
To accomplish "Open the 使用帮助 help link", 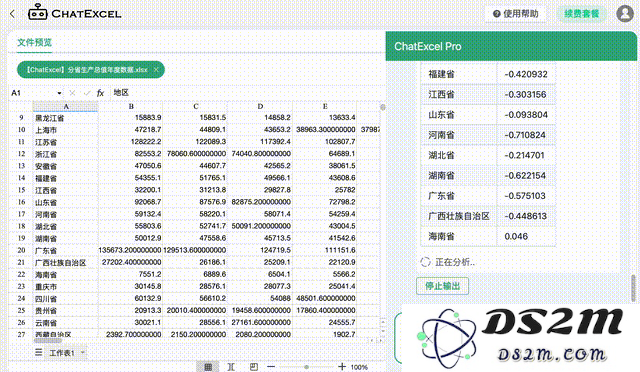I will (516, 14).
